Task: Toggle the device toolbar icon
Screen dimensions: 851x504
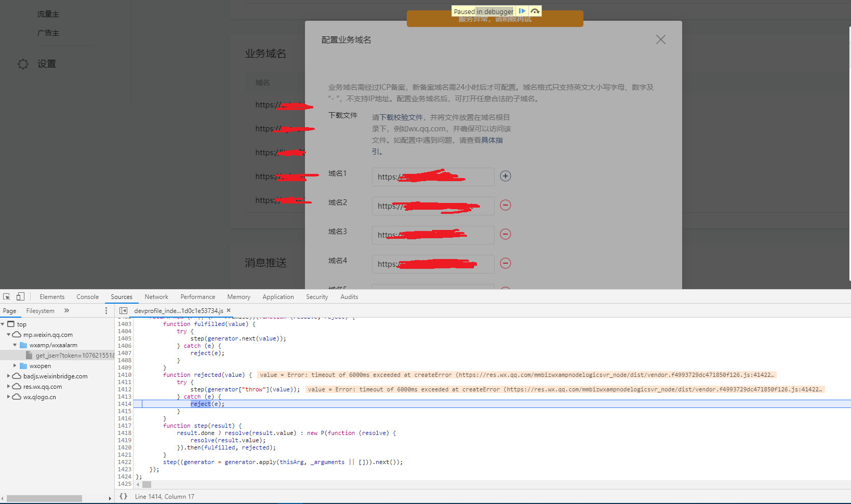Action: (20, 296)
